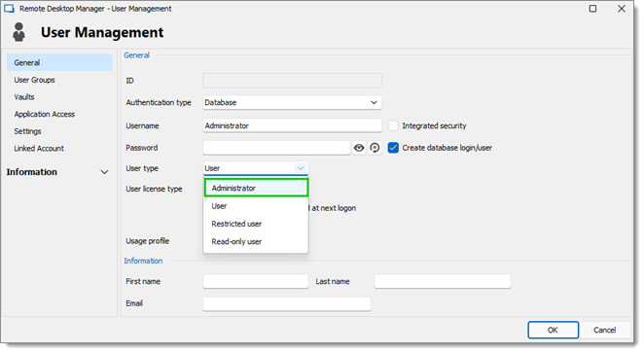The height and width of the screenshot is (353, 644).
Task: Click the Remote Desktop Manager title icon
Action: click(9, 9)
